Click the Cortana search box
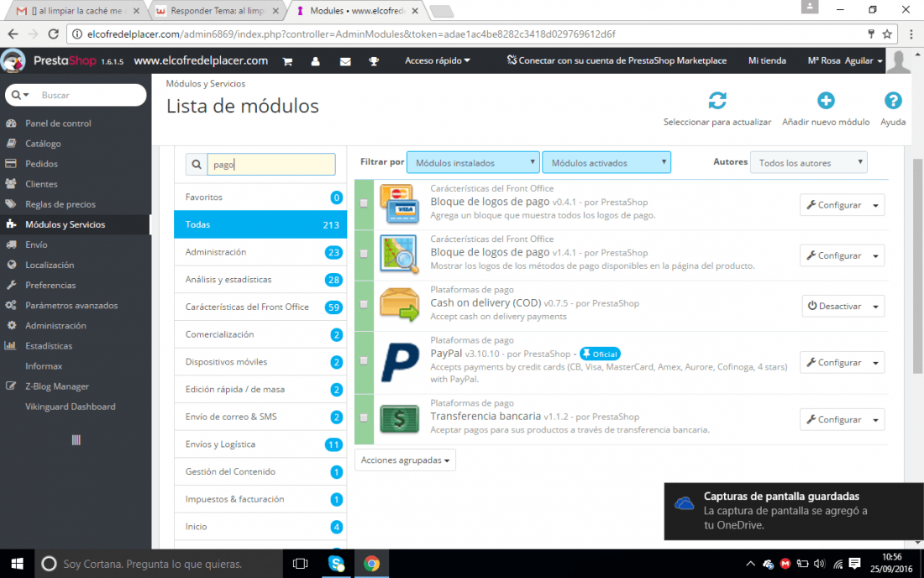Image resolution: width=924 pixels, height=578 pixels. coord(159,564)
